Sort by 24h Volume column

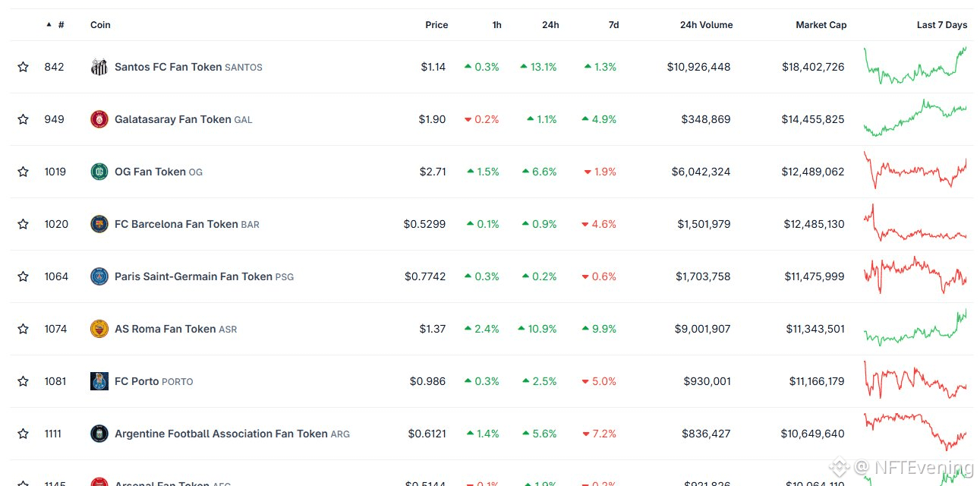pos(706,25)
